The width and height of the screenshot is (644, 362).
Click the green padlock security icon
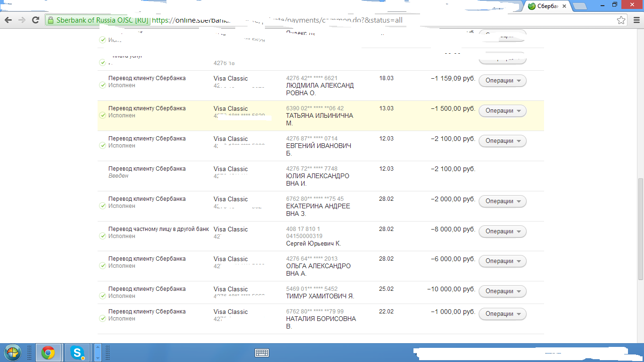coord(50,20)
